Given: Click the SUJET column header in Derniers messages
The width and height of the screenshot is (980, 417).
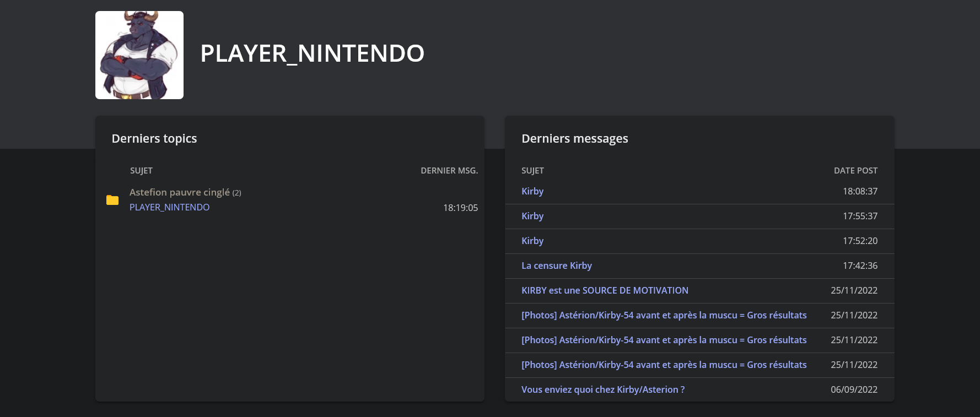Looking at the screenshot, I should coord(532,171).
